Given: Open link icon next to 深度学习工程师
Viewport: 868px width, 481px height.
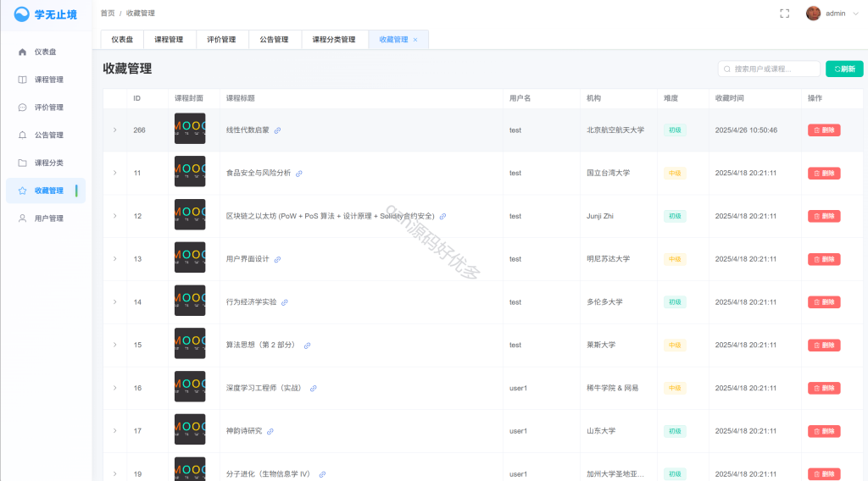Looking at the screenshot, I should 314,389.
